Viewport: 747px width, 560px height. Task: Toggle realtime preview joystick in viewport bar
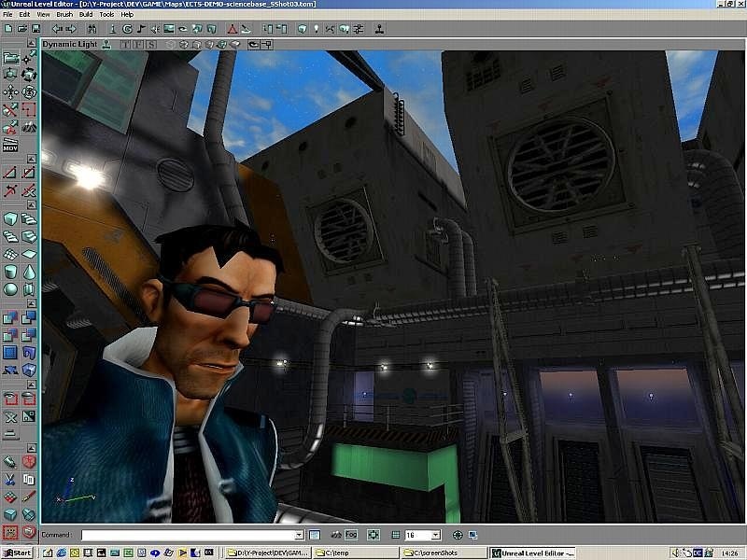point(106,44)
